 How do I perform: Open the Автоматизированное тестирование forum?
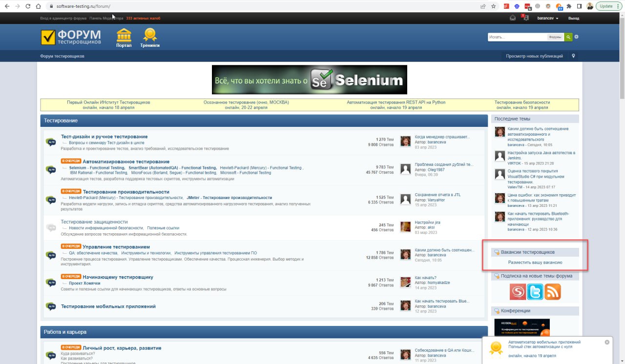pos(126,162)
